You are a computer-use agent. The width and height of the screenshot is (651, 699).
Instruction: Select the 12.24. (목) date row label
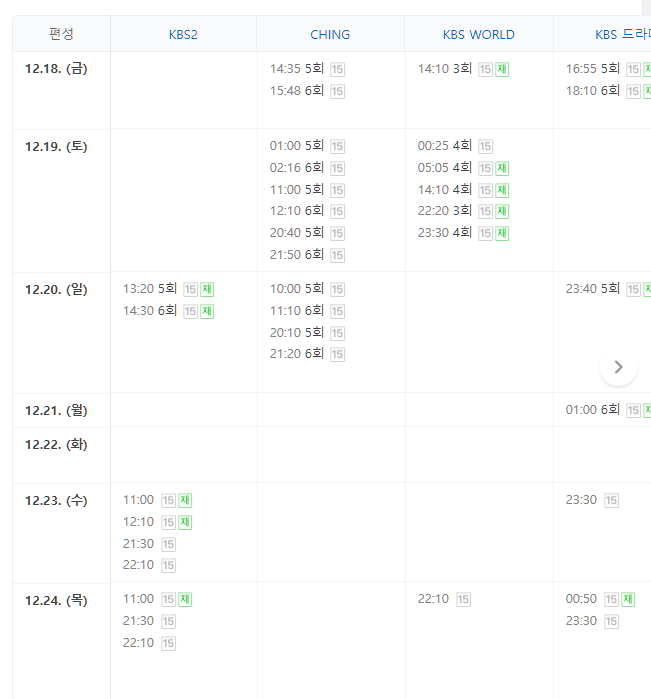[56, 600]
